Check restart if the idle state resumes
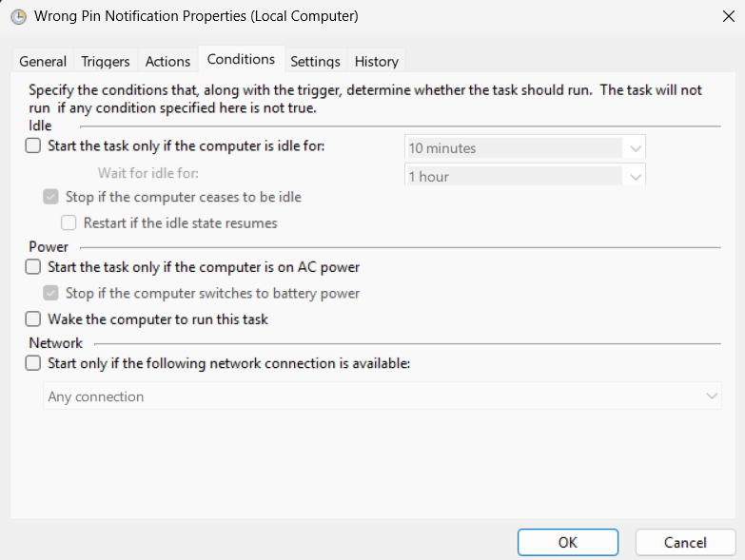 (x=69, y=223)
